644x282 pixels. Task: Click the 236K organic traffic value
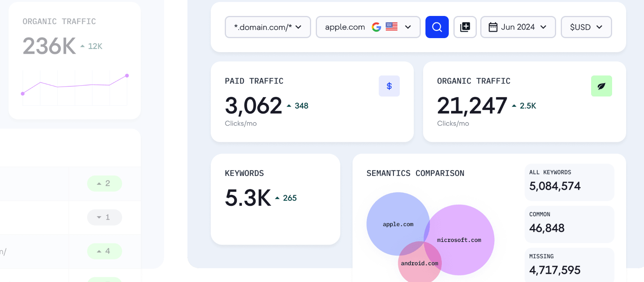49,46
